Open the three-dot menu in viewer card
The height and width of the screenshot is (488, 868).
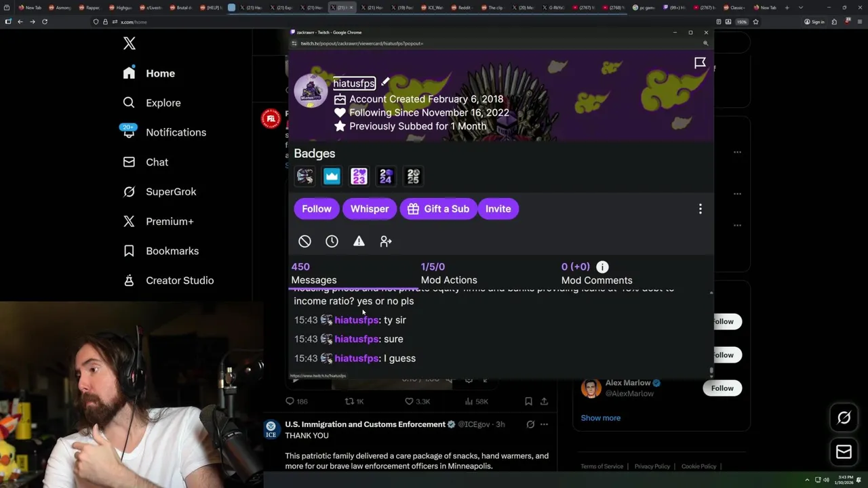[701, 209]
